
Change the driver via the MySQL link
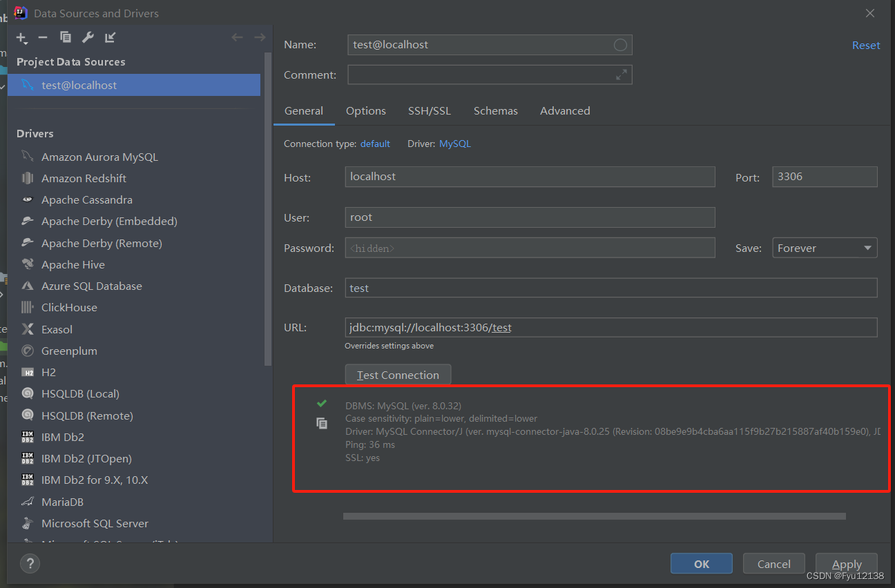pyautogui.click(x=454, y=144)
